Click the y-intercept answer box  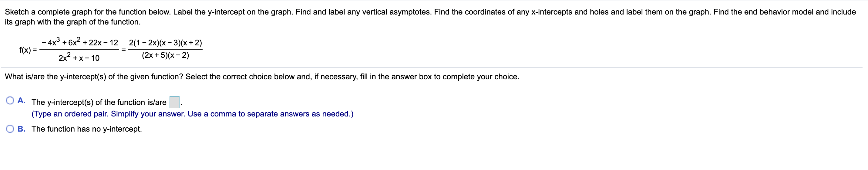click(174, 102)
